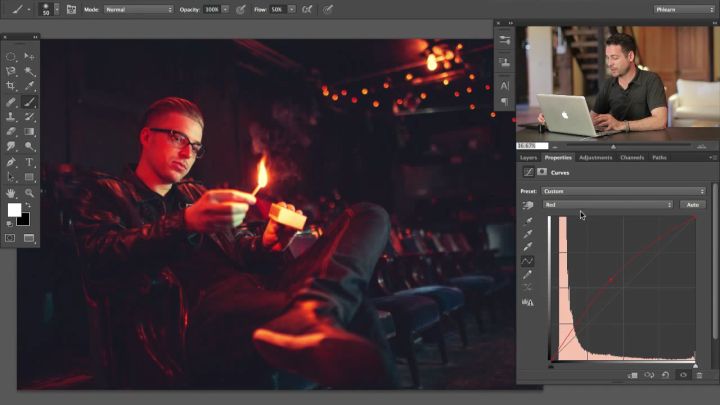Change the screen mode
Screen dimensions: 720x405
point(29,238)
